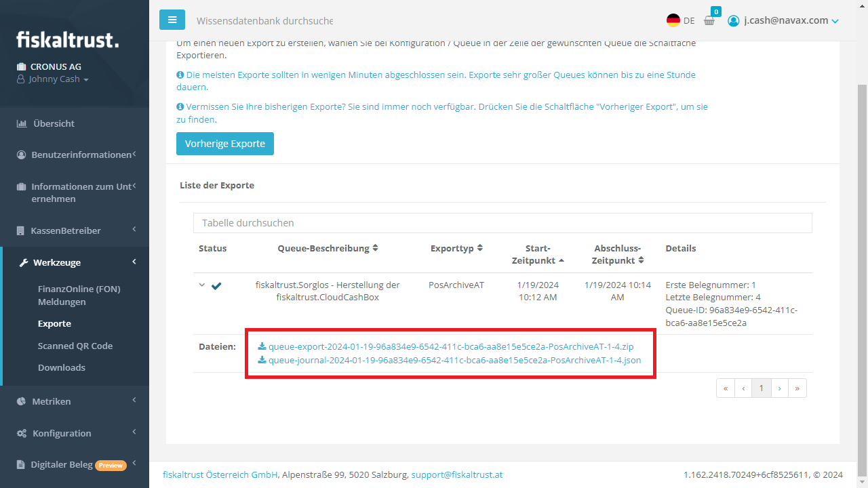Click the Digitaler Beleg document icon
868x488 pixels.
pyautogui.click(x=20, y=465)
